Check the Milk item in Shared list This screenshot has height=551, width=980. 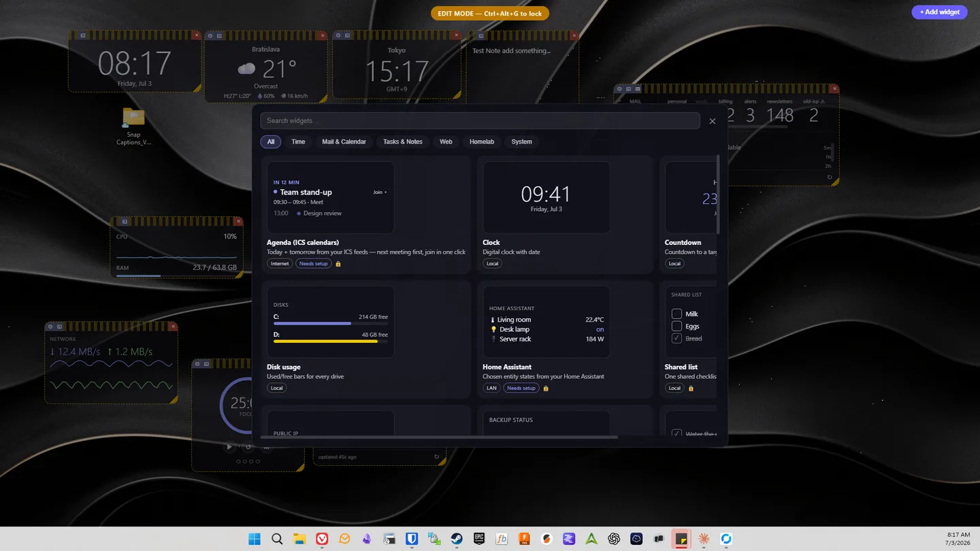pos(676,314)
